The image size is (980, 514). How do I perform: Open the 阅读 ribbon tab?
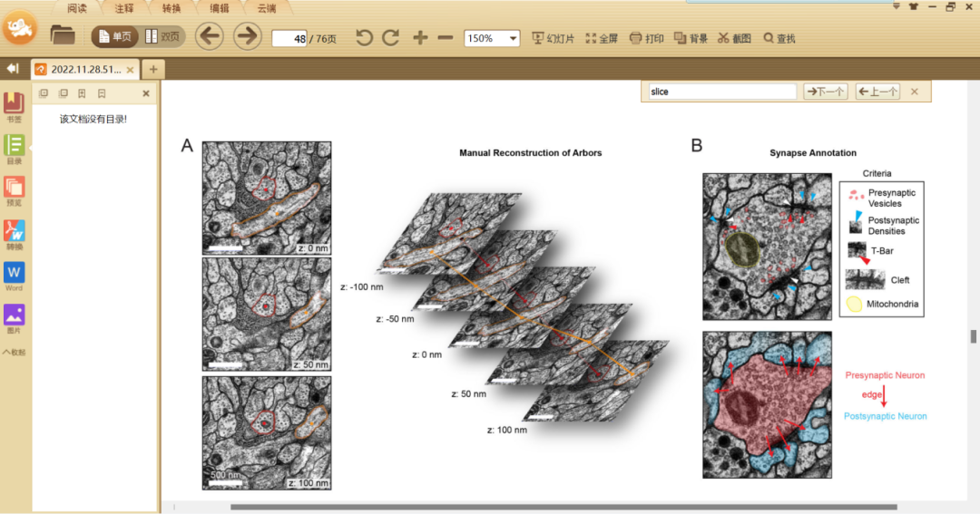(x=77, y=8)
